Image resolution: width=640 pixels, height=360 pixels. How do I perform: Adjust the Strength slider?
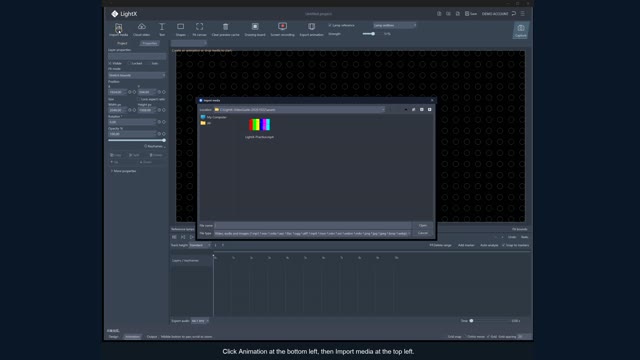click(373, 34)
